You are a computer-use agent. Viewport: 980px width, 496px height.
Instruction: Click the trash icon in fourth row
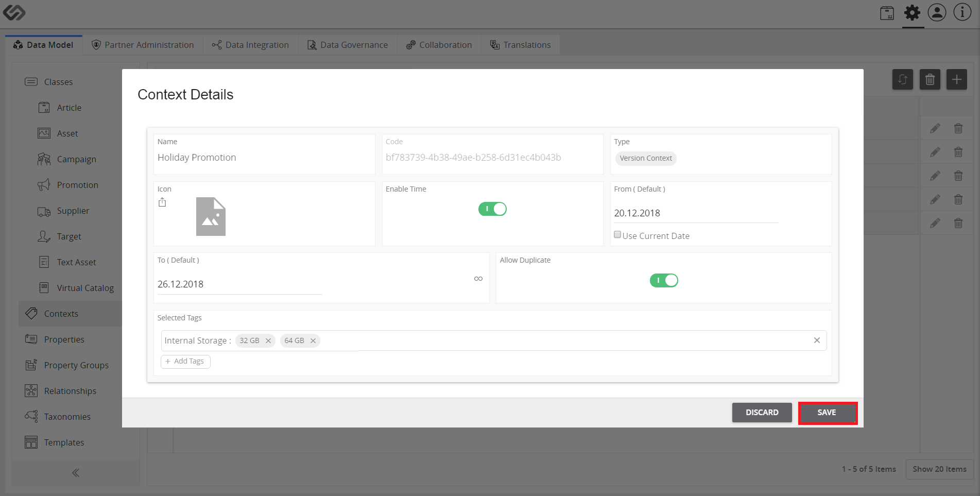coord(958,199)
